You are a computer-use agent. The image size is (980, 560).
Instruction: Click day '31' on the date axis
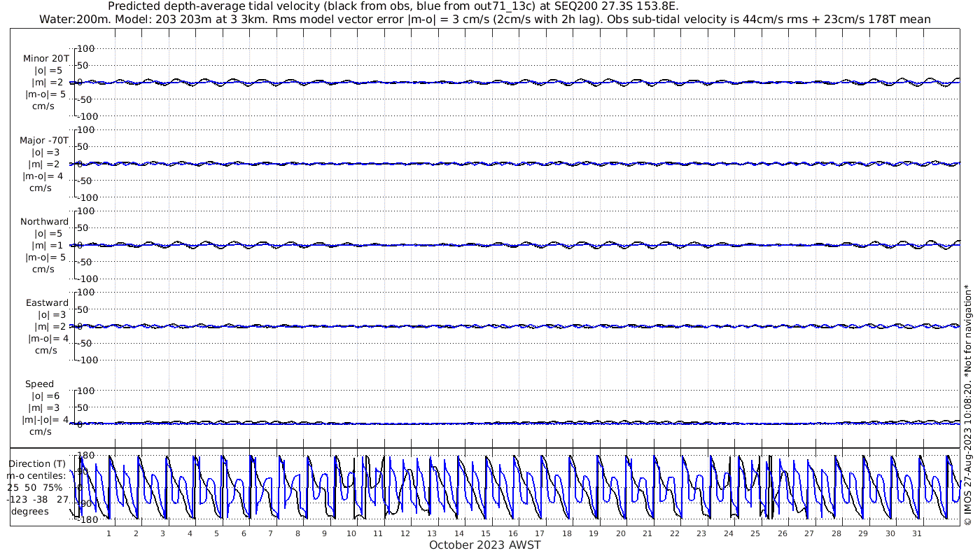[917, 533]
